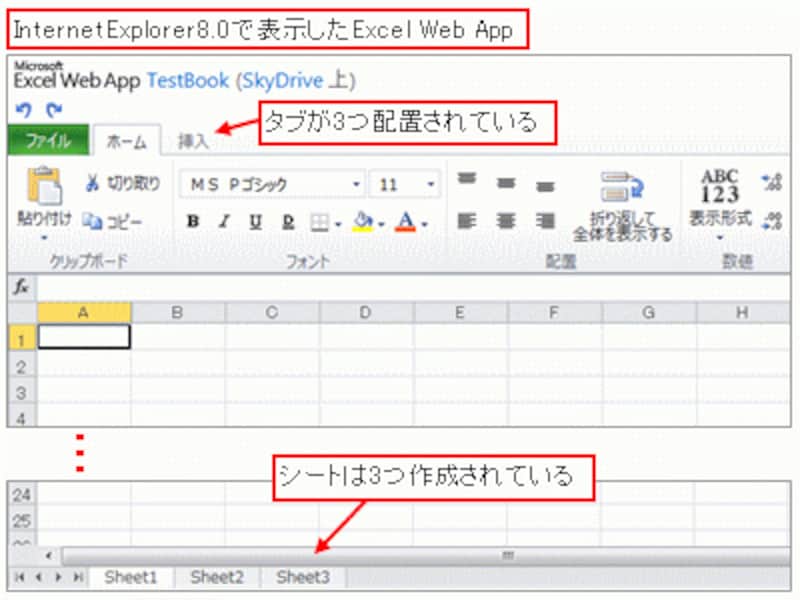Open the TestBook (SkyDrive 上) link

point(251,81)
